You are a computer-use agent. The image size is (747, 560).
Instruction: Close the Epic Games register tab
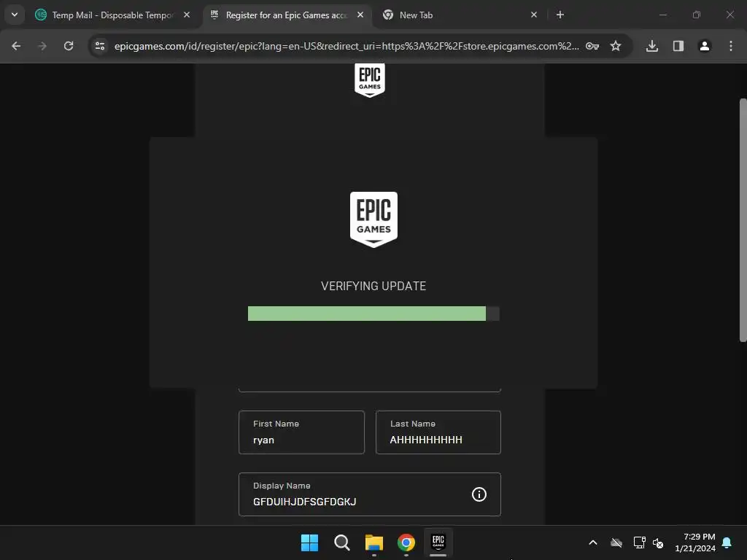(360, 15)
